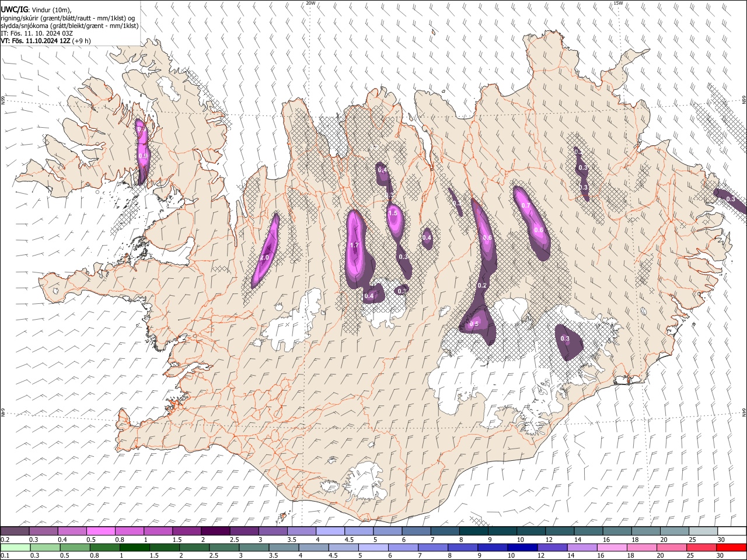Click the 1.7 precipitation value on the map
The height and width of the screenshot is (560, 747).
[x=354, y=245]
